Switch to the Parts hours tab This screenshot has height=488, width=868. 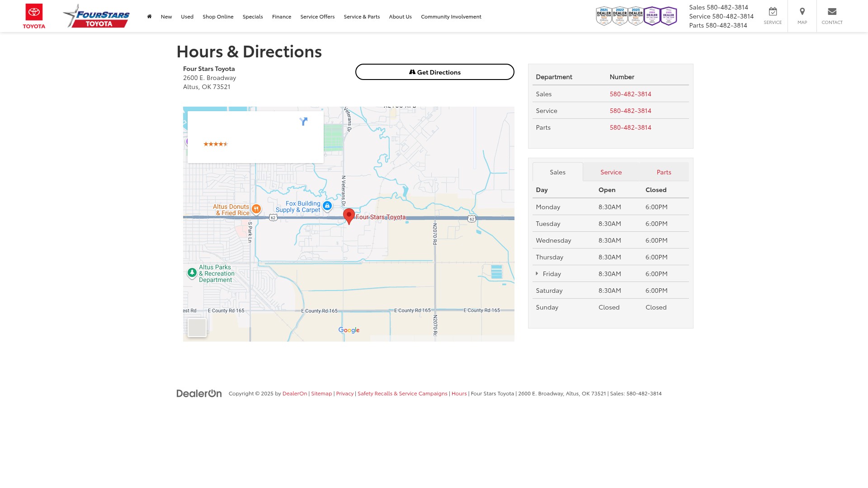coord(664,172)
